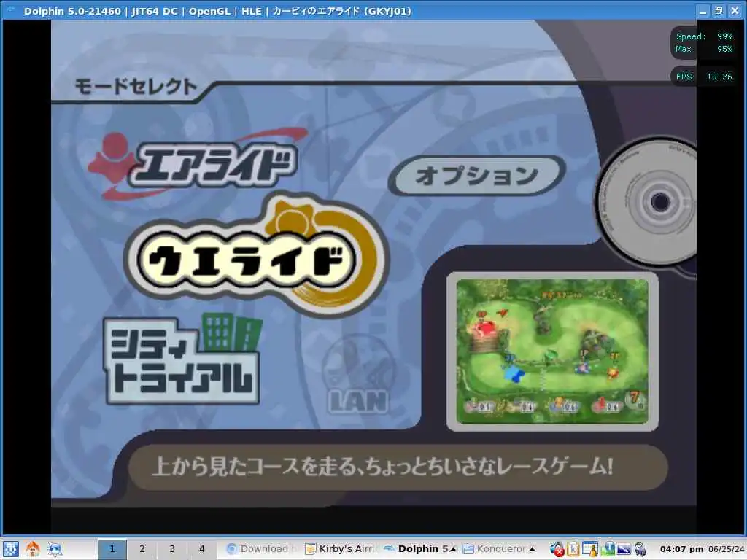Activate the Kirby's Air taskbar entry
Viewport: 747px width, 560px height.
coord(341,549)
